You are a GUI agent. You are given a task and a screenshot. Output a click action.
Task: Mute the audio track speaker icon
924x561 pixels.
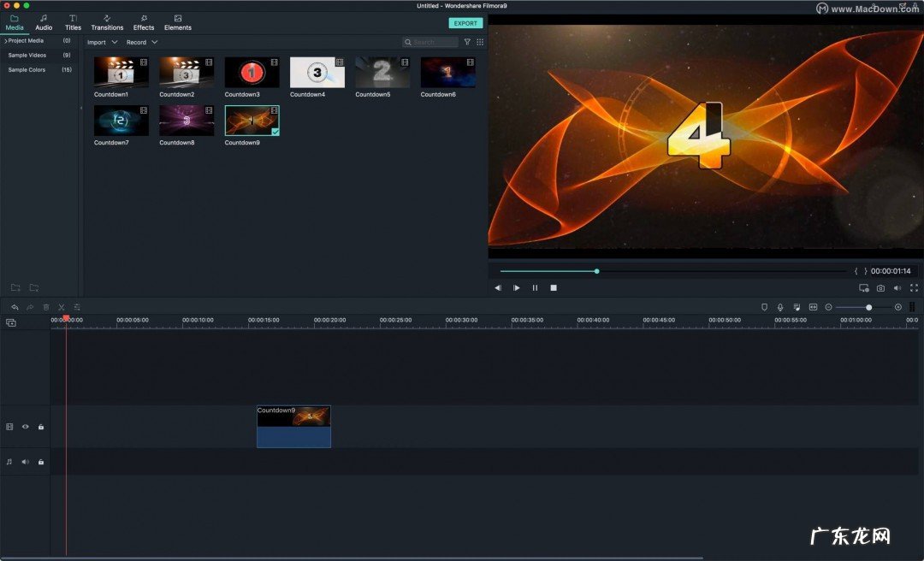26,462
